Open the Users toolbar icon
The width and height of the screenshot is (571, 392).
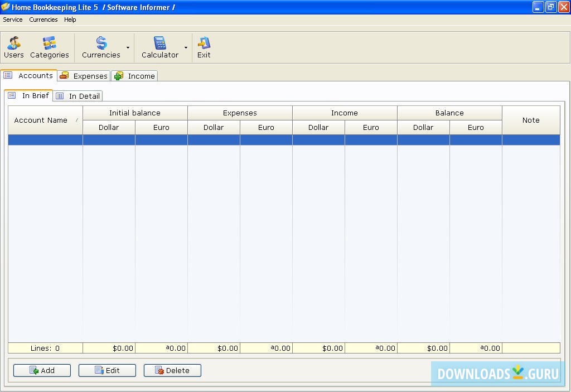14,43
